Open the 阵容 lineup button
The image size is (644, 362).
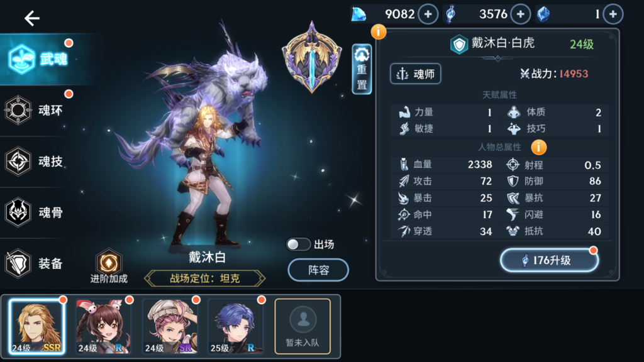tap(318, 270)
